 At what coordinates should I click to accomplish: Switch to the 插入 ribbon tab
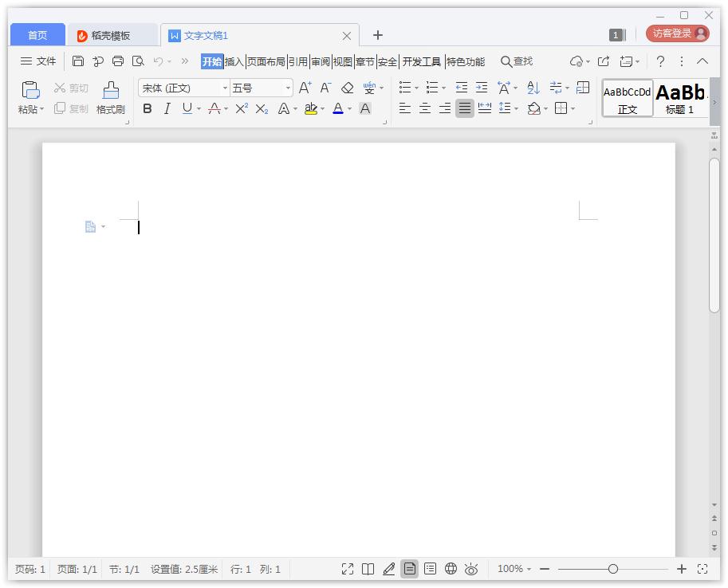(234, 61)
